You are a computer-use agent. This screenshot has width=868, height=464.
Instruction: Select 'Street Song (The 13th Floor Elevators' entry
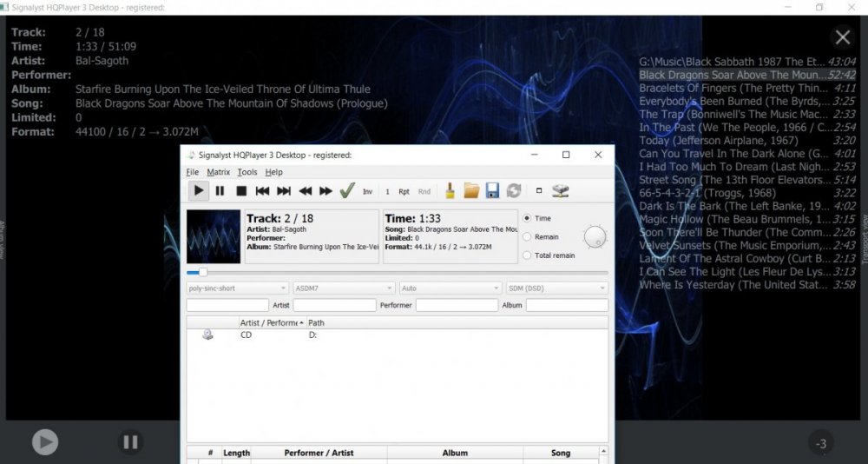pos(747,180)
